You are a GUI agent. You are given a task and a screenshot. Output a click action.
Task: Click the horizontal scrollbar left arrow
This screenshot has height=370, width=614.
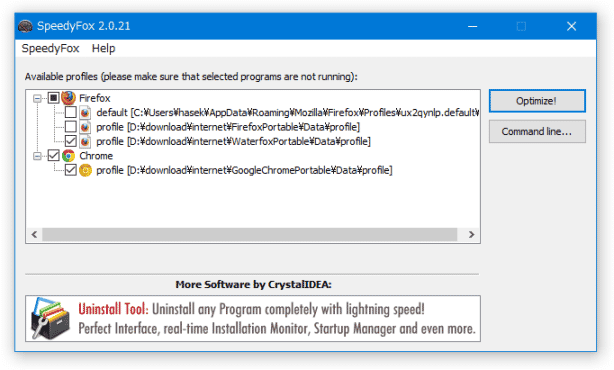(34, 235)
